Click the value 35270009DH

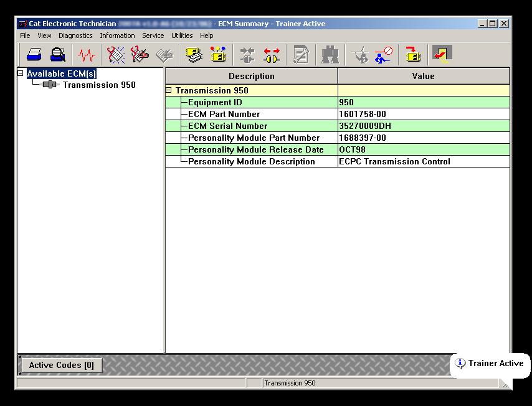tap(364, 126)
